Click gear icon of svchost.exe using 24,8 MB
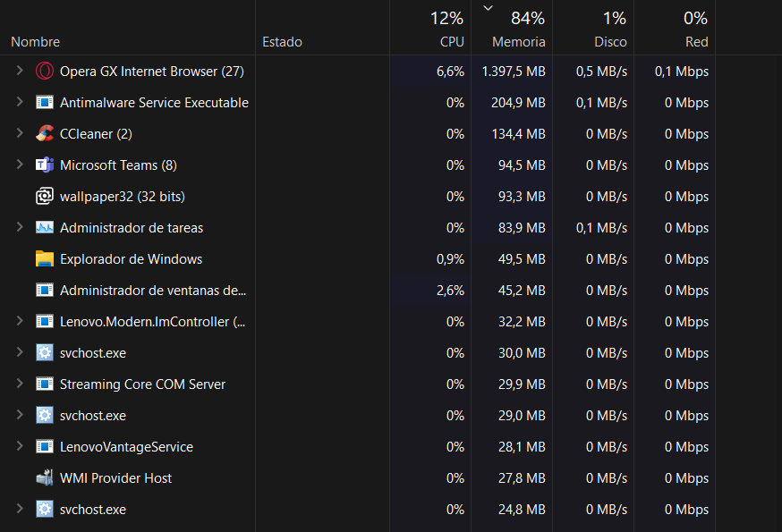Viewport: 782px width, 532px height. pyautogui.click(x=45, y=509)
